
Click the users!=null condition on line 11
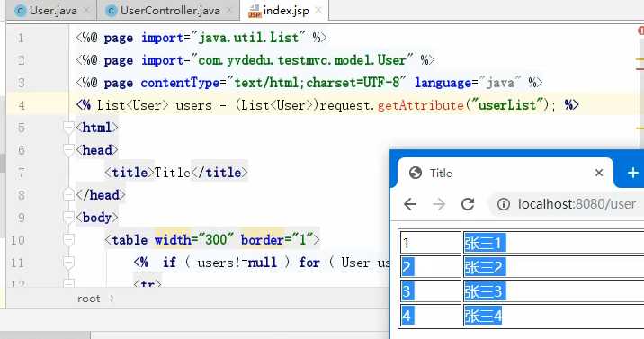(237, 263)
